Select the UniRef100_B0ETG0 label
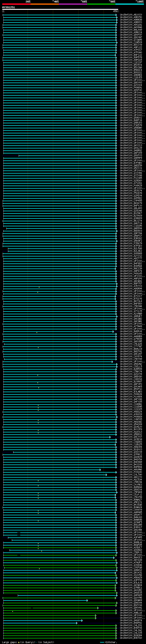The image size is (146, 644). point(131,638)
